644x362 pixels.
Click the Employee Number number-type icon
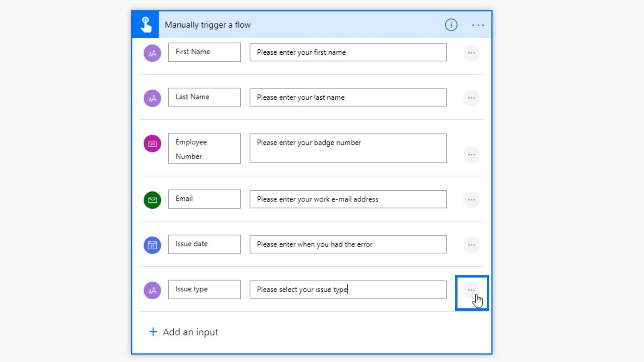[x=152, y=143]
